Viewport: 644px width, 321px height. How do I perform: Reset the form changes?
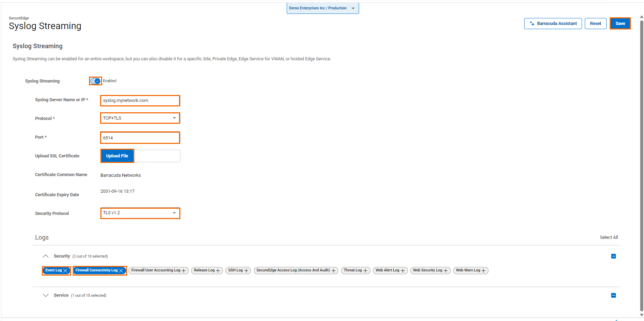(595, 23)
